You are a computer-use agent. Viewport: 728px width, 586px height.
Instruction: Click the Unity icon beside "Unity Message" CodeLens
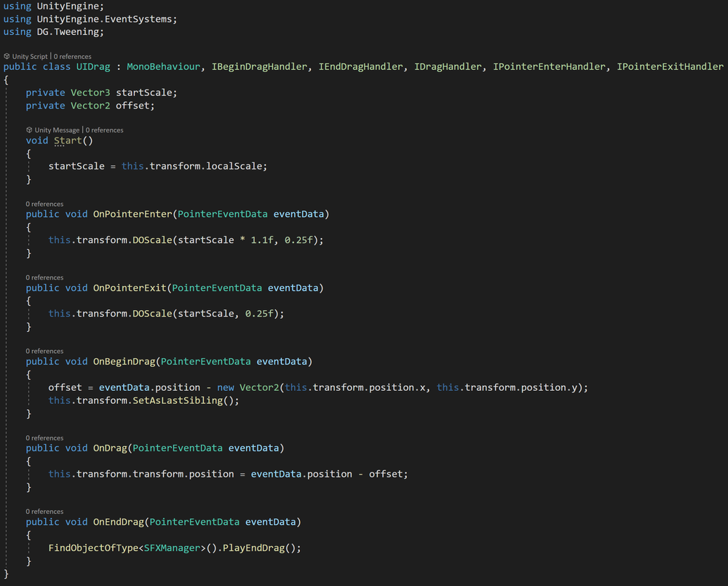point(30,130)
